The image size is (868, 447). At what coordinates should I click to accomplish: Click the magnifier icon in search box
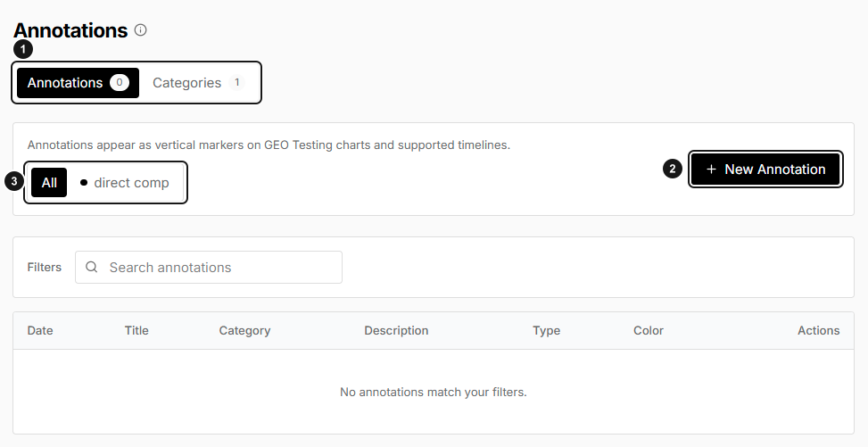coord(91,267)
